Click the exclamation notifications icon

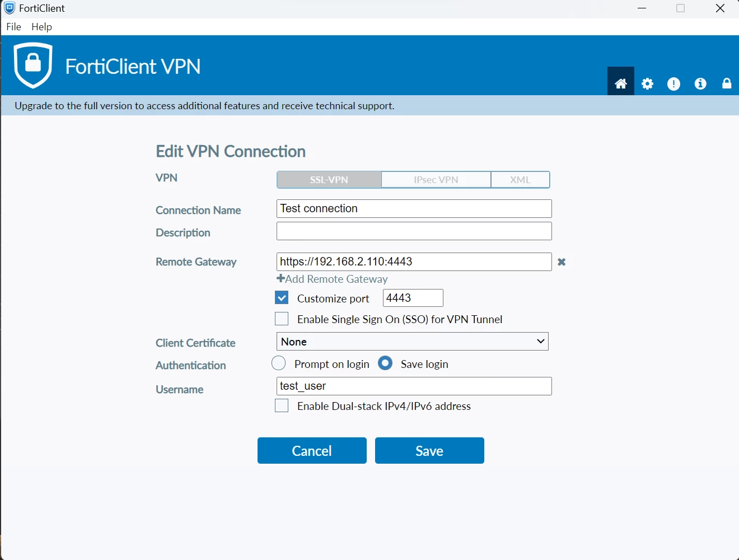pos(673,83)
